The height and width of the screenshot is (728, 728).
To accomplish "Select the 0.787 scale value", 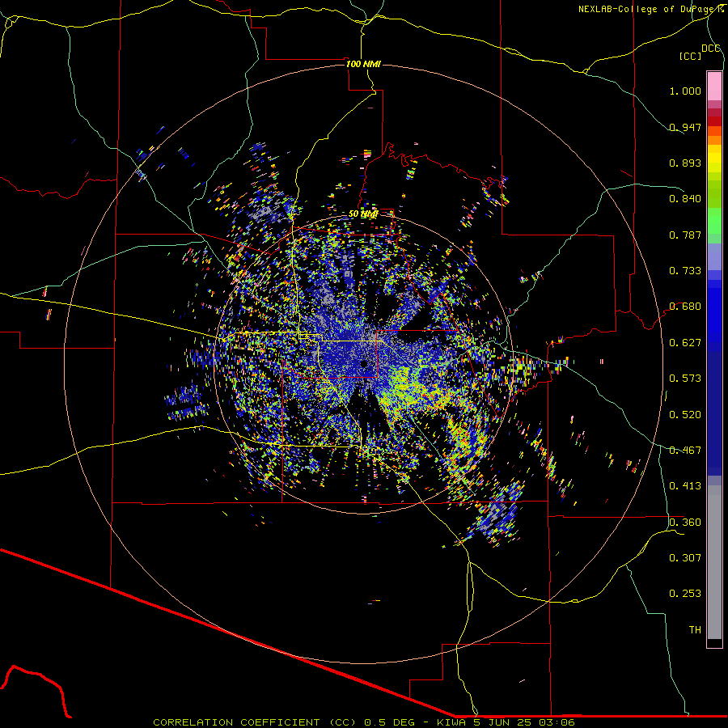I will tap(685, 235).
